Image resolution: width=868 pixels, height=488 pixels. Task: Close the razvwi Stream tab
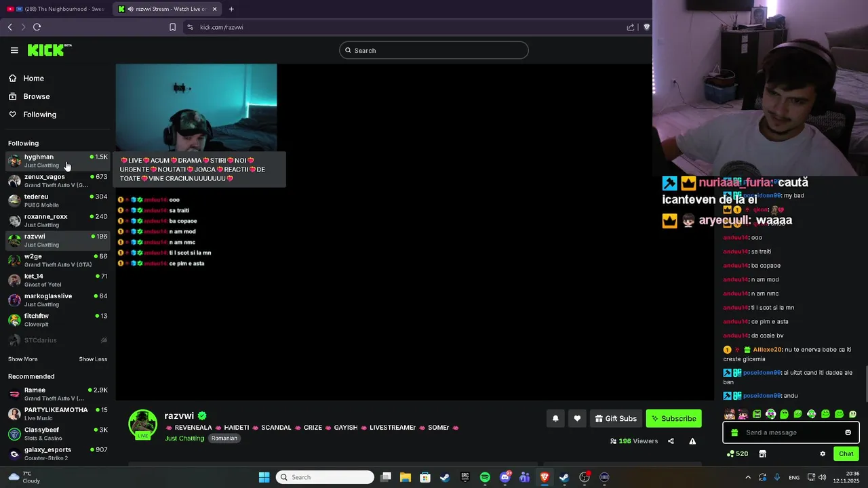coord(214,9)
